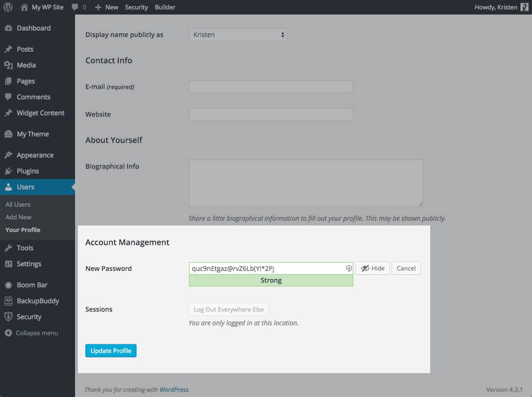Image resolution: width=532 pixels, height=397 pixels.
Task: Click the Strong password strength indicator
Action: [x=271, y=280]
